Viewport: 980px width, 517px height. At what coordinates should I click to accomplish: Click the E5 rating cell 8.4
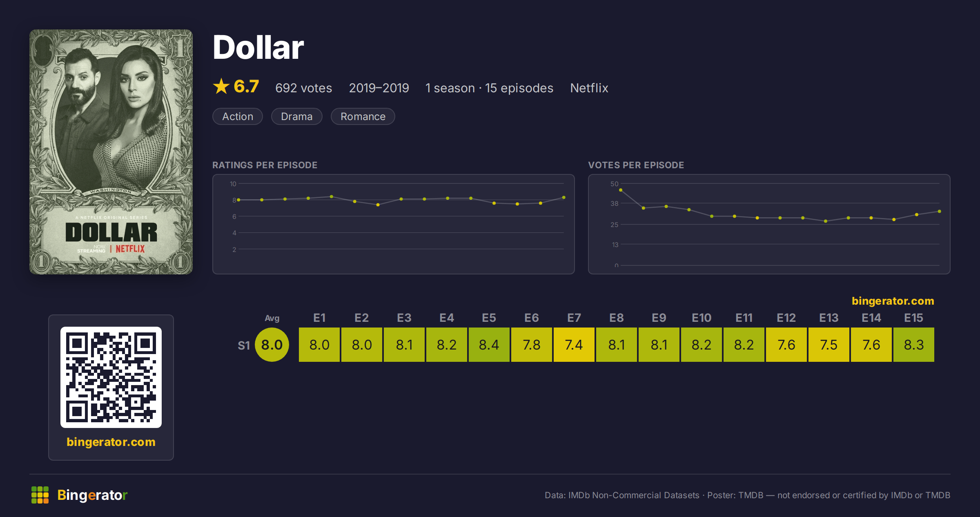coord(489,345)
